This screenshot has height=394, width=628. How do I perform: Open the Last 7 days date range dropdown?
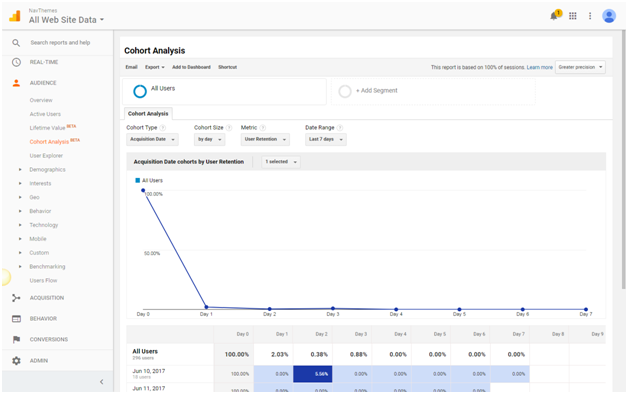[326, 139]
